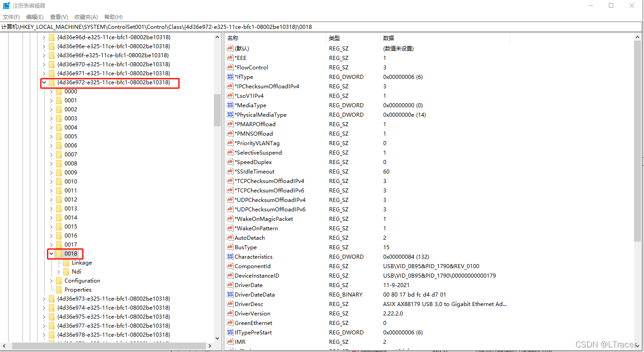644x352 pixels.
Task: Click the tree pane's down scroll arrow
Action: tap(217, 338)
